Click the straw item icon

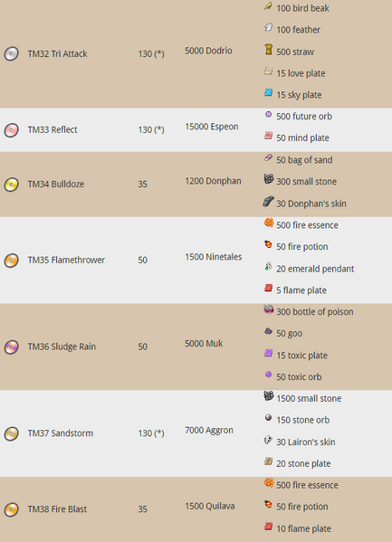click(269, 50)
